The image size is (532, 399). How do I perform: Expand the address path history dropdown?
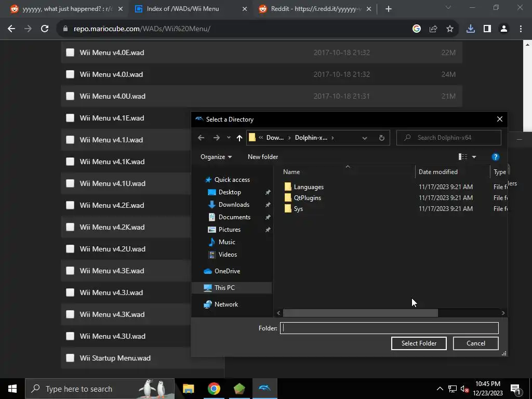364,138
